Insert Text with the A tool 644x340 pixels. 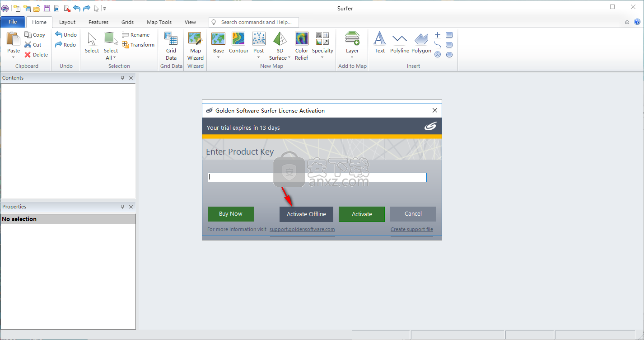coord(380,43)
